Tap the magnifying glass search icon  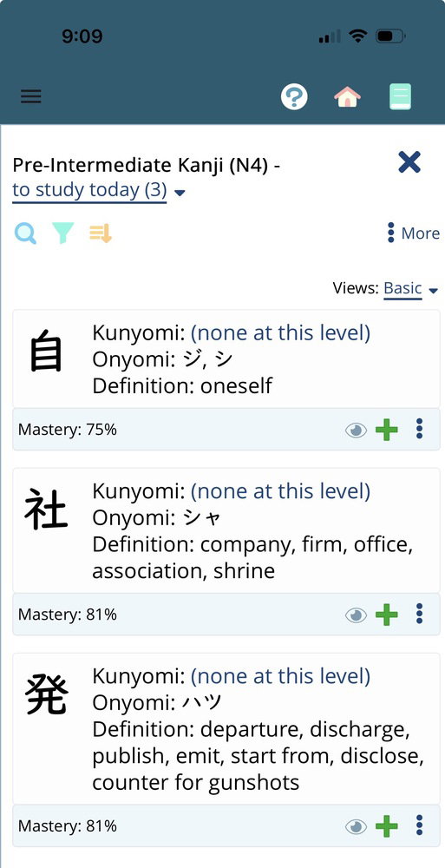pyautogui.click(x=25, y=233)
